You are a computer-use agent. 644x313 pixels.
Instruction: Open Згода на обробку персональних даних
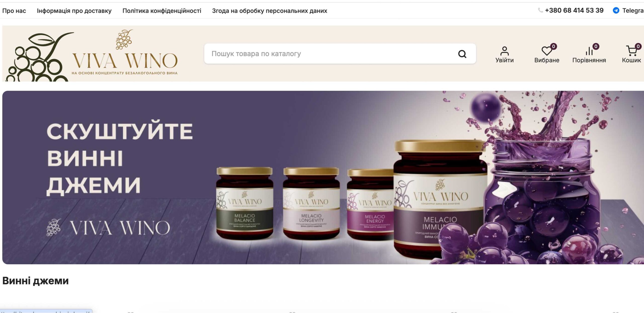[269, 11]
